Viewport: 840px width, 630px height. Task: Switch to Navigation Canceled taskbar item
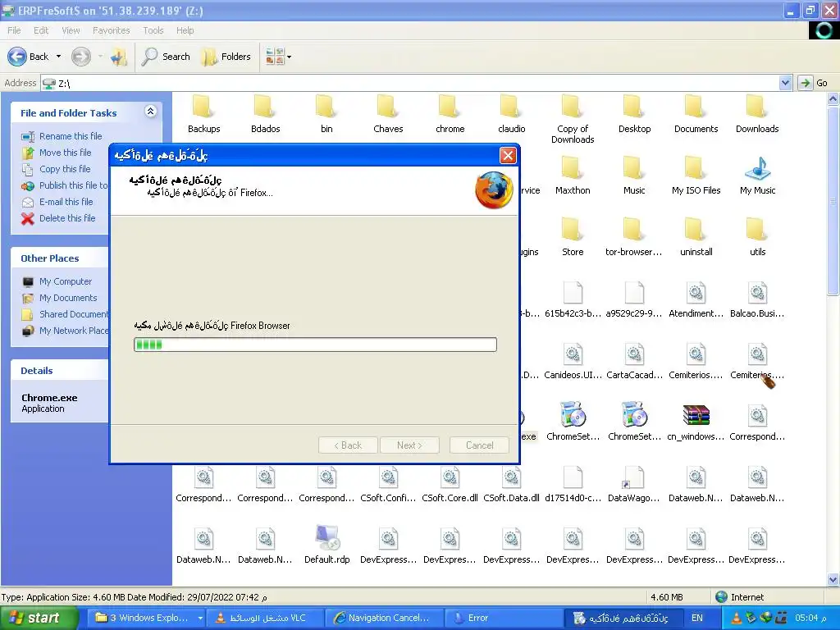point(384,619)
